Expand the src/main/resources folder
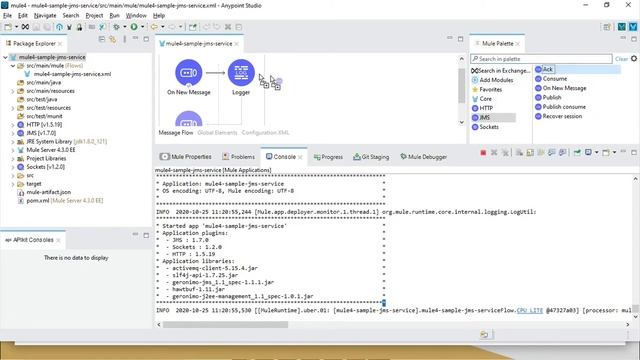 tap(13, 91)
